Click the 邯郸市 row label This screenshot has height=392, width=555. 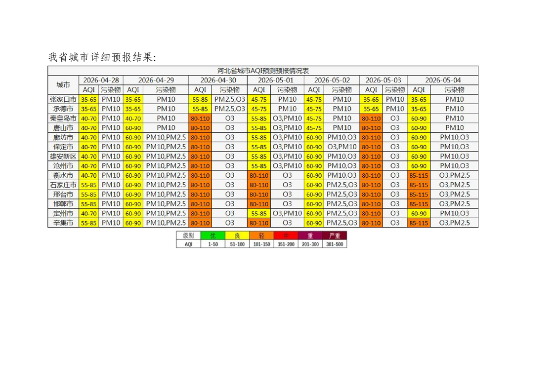tap(63, 204)
